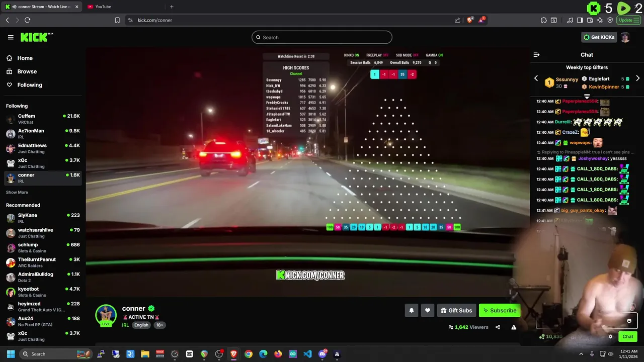Open Edmatthews channel in Following list
The width and height of the screenshot is (644, 362).
coord(42,148)
